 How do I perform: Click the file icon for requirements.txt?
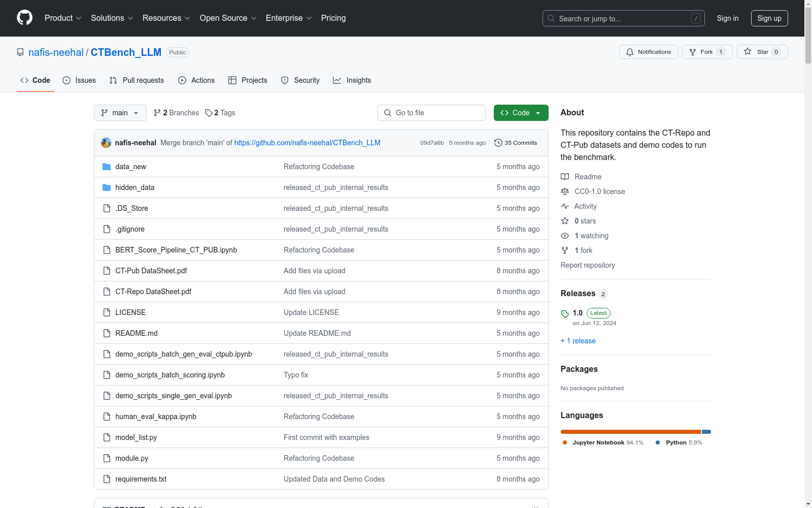tap(107, 479)
